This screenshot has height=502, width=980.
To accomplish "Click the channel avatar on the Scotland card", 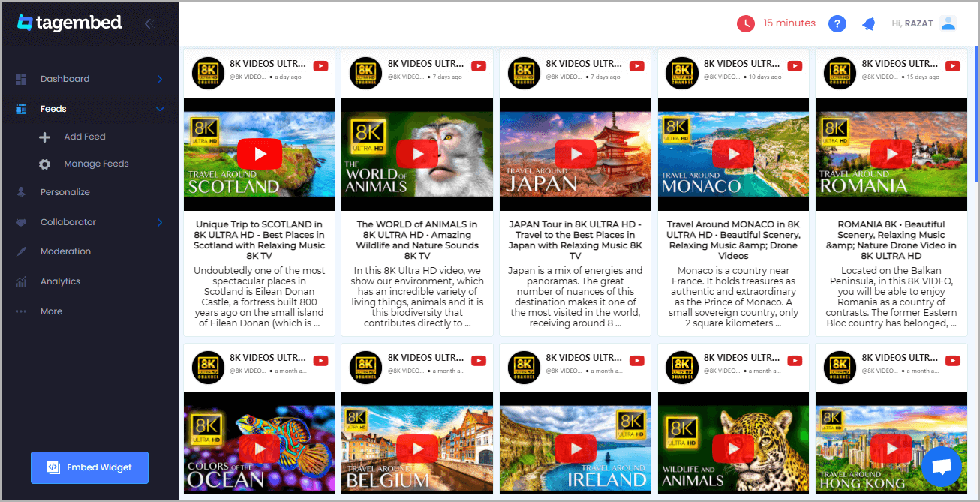I will tap(208, 74).
